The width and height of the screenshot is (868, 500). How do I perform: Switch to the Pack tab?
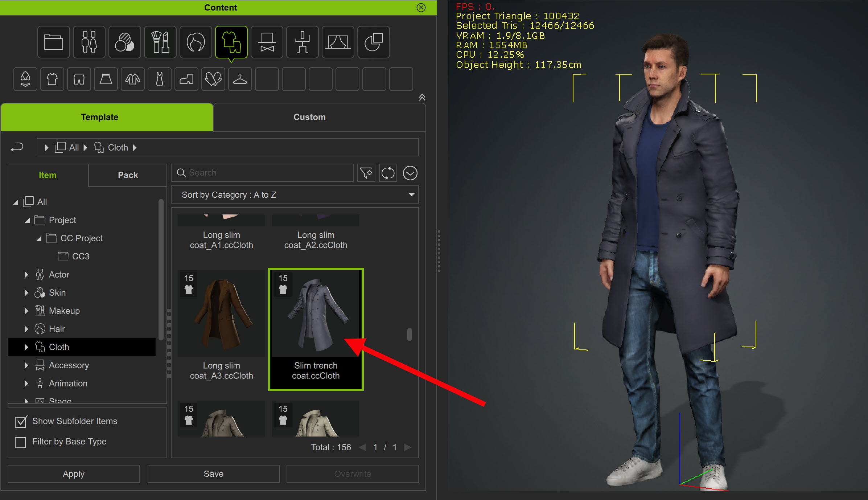pos(128,175)
